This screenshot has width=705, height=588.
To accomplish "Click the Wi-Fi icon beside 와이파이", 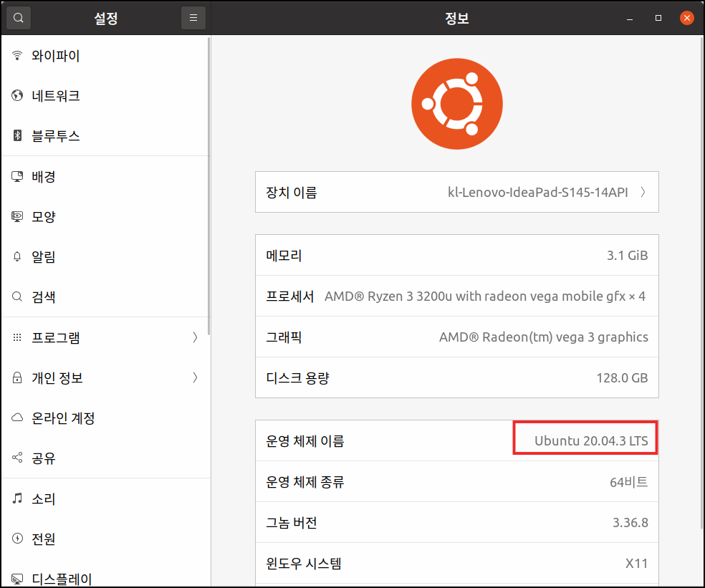I will pos(17,55).
